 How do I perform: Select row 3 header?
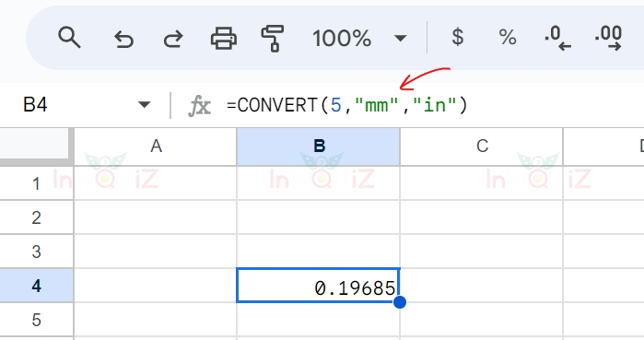coord(37,252)
